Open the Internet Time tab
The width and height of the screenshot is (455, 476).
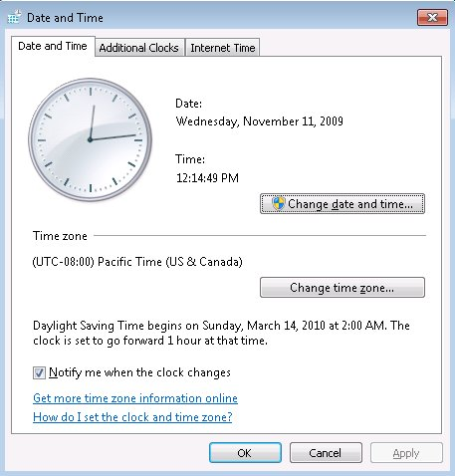pos(223,48)
